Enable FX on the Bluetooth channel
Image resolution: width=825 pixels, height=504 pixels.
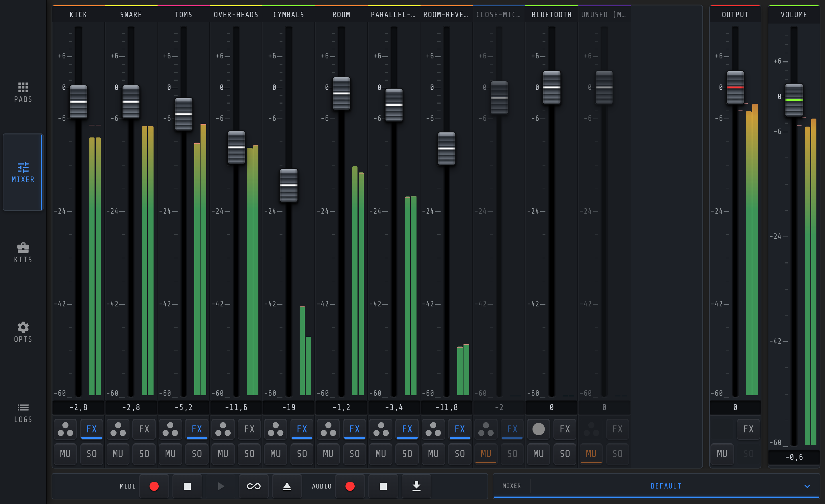tap(565, 429)
